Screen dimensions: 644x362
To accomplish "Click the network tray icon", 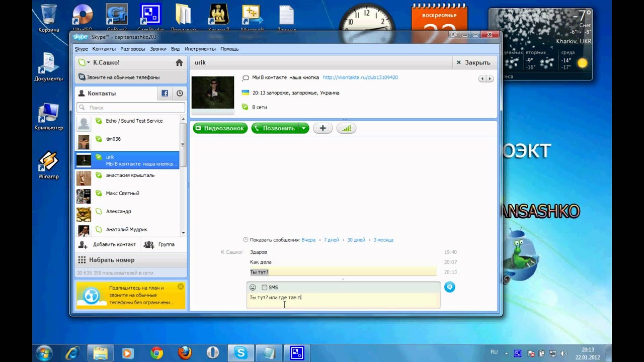I will coord(553,353).
